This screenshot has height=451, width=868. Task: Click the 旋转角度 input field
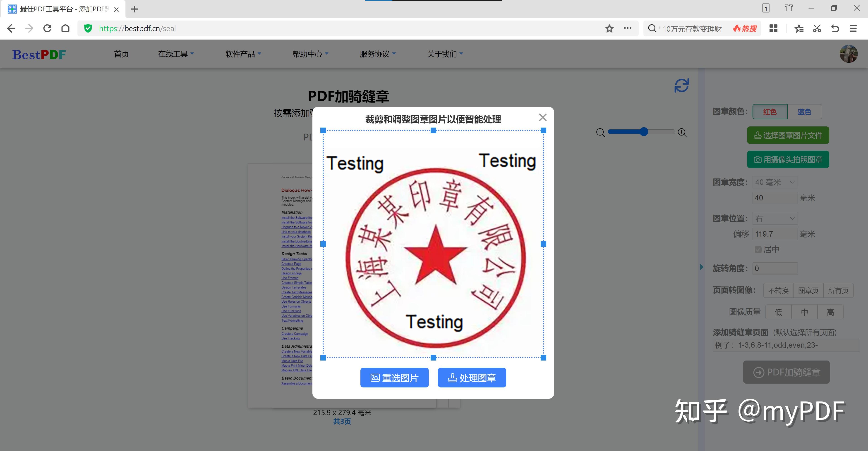point(775,268)
